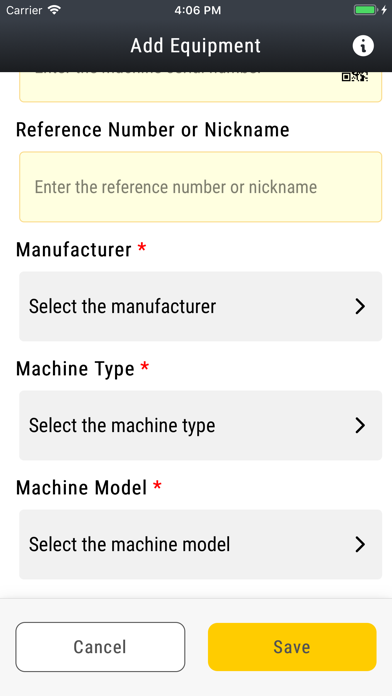Tap the Machine Type label
This screenshot has height=696, width=392.
click(75, 369)
